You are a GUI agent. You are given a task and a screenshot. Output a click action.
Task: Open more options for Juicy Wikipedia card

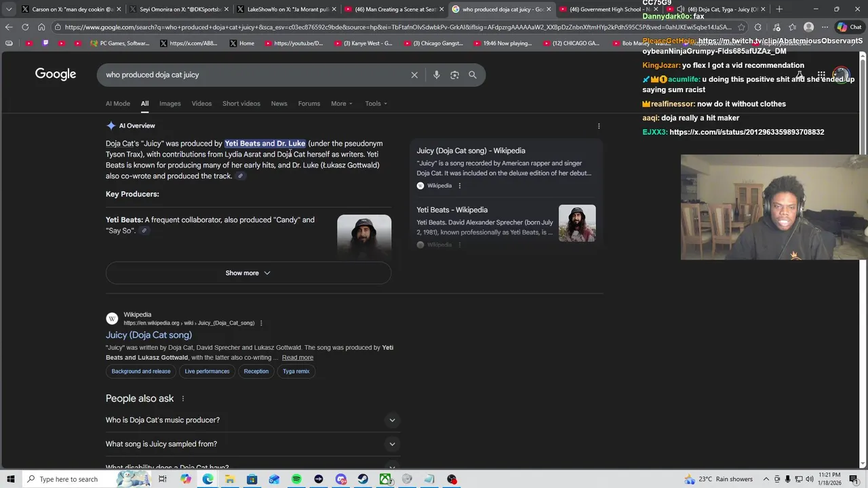click(459, 186)
